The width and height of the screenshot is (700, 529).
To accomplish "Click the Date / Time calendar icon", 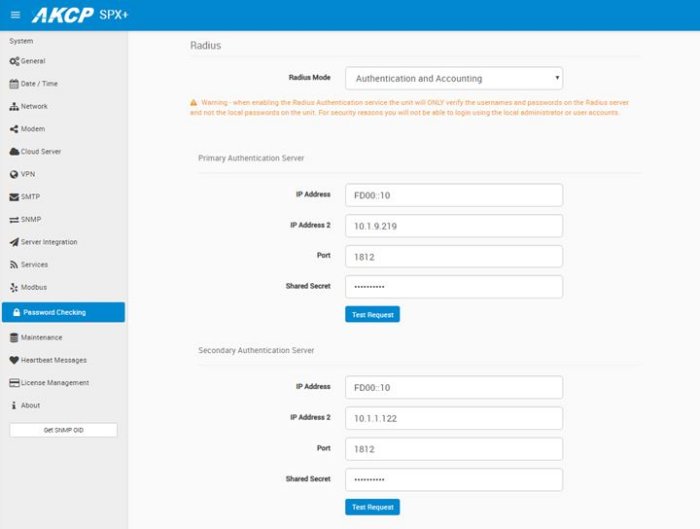I will 13,84.
